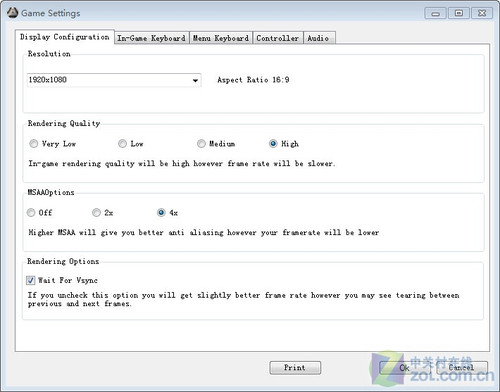Minimize the Game Settings window
The width and height of the screenshot is (500, 392).
pos(435,13)
